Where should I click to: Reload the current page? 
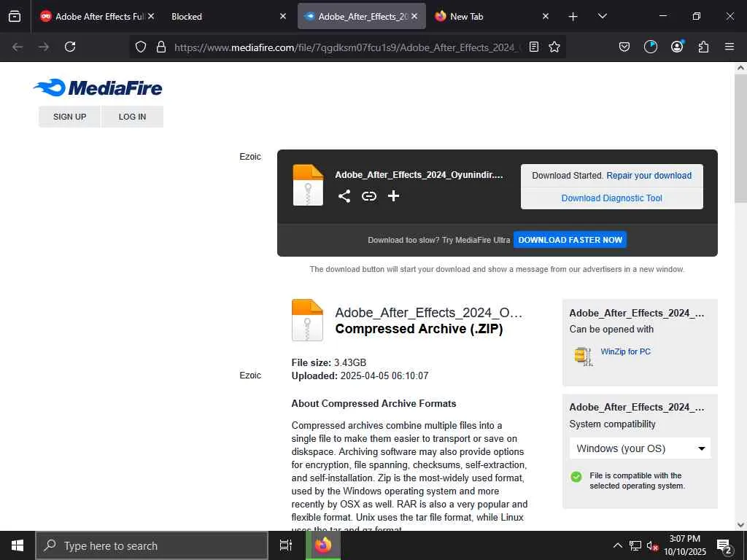coord(70,47)
